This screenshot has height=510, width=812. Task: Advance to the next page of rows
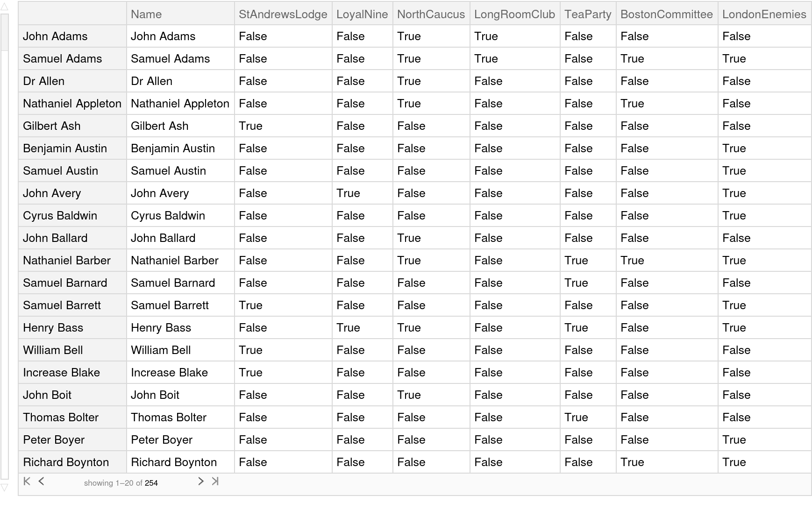[x=200, y=481]
